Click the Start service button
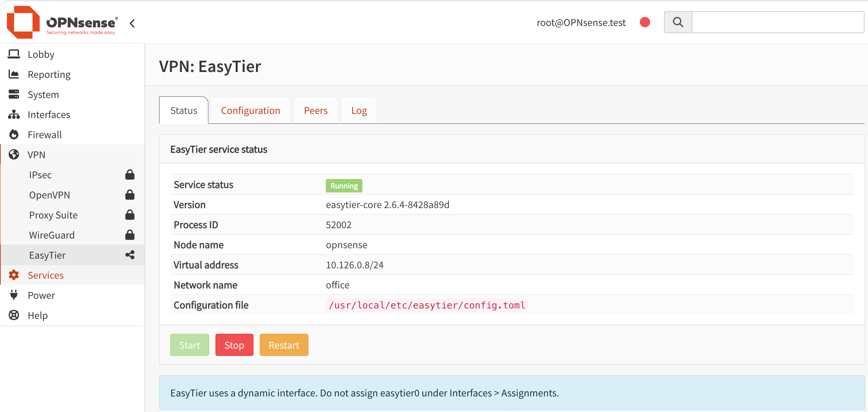 coord(190,345)
